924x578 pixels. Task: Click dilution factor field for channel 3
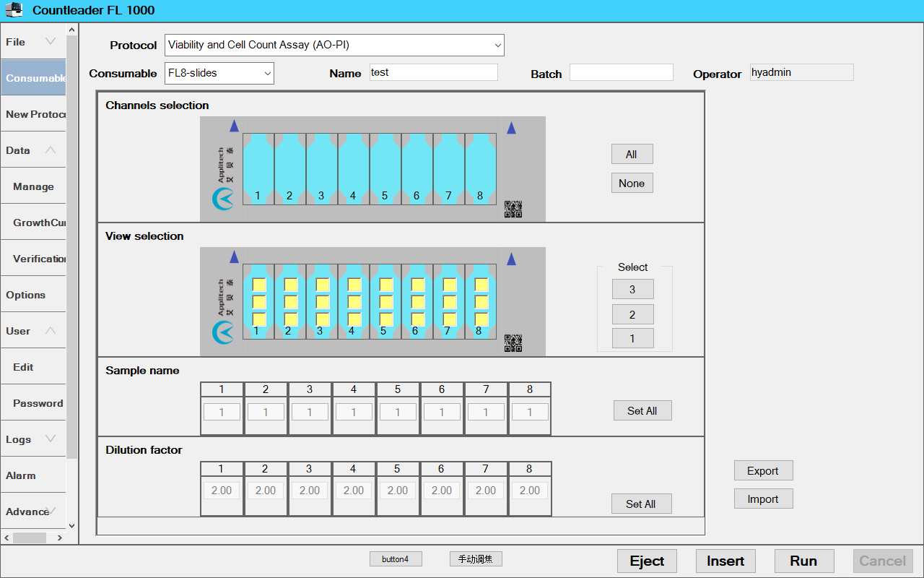(x=310, y=491)
